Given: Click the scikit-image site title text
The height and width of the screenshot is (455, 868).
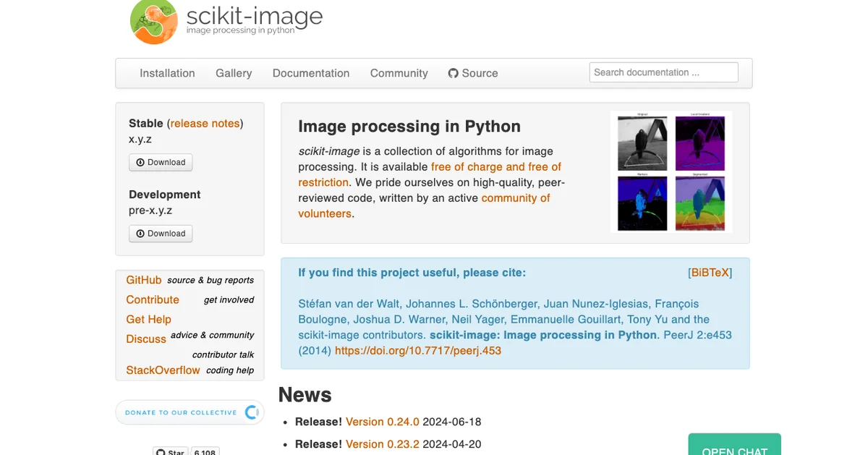Looking at the screenshot, I should pyautogui.click(x=255, y=15).
